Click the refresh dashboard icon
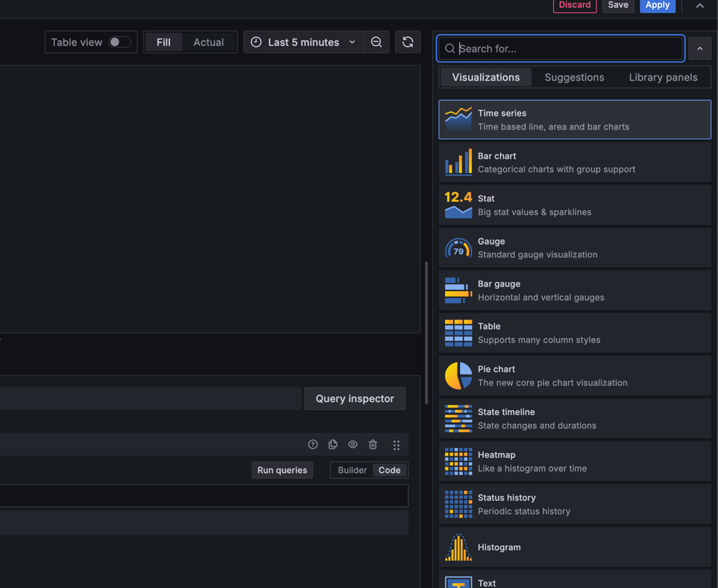 click(x=408, y=42)
